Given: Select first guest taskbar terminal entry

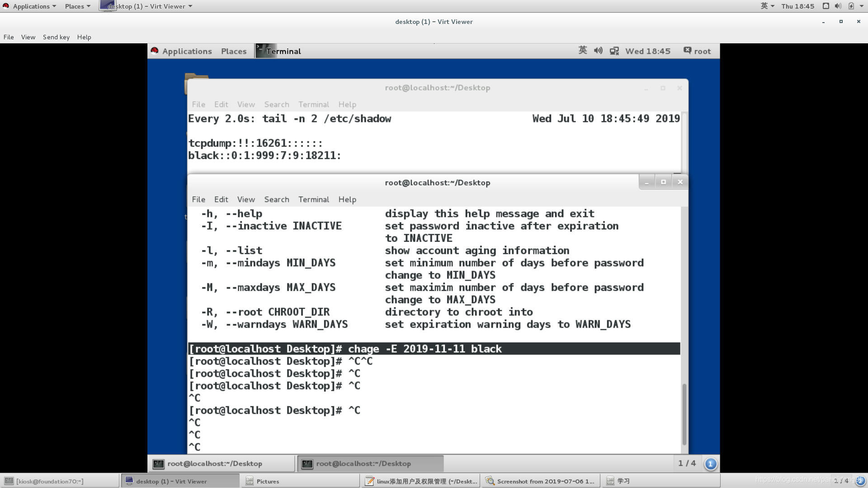Looking at the screenshot, I should (222, 464).
